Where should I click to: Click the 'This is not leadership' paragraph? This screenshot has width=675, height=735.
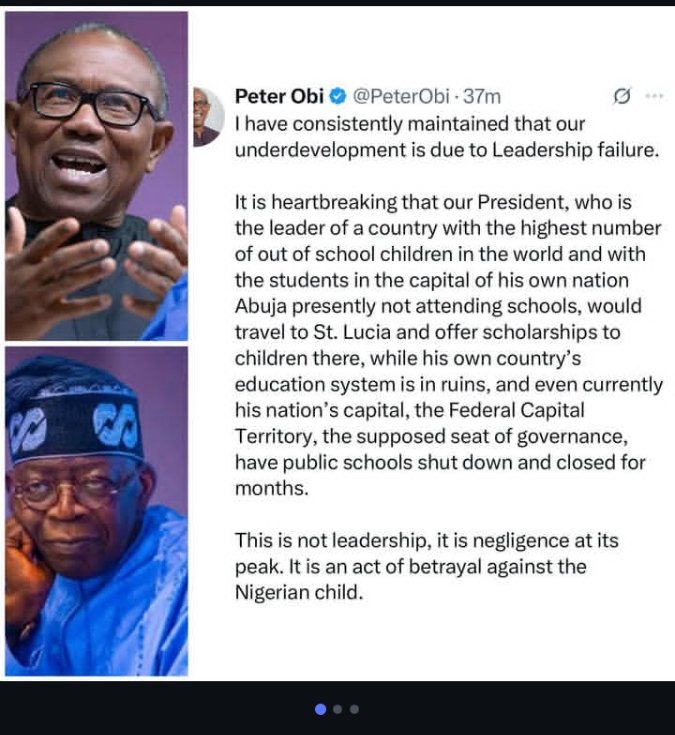(426, 566)
